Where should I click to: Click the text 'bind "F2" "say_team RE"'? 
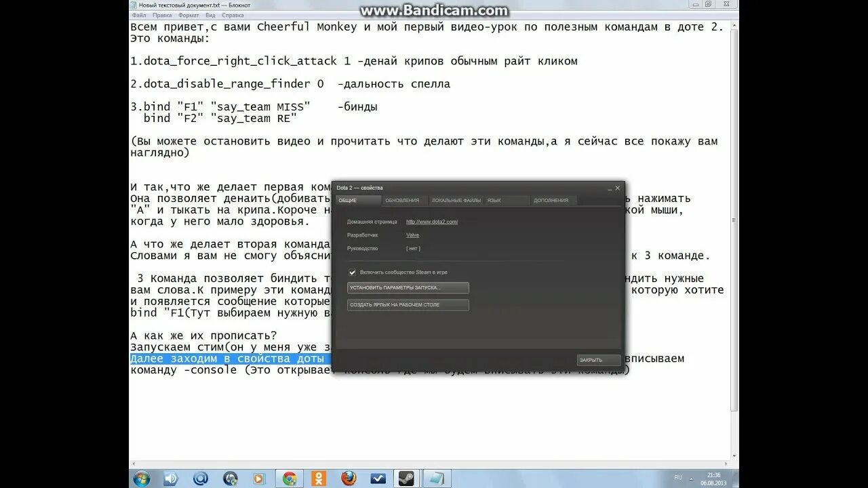220,119
